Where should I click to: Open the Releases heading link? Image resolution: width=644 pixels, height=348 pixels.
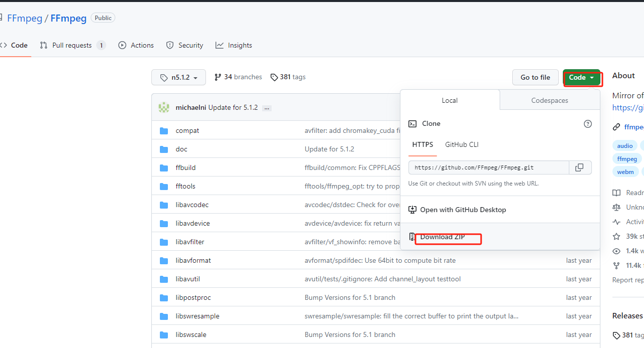coord(627,315)
